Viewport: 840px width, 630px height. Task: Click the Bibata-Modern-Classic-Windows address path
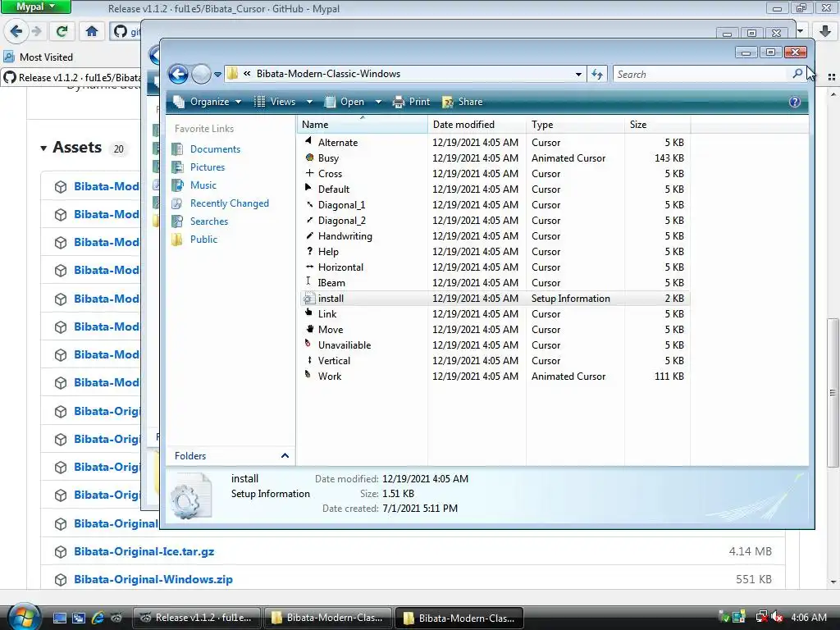point(328,74)
